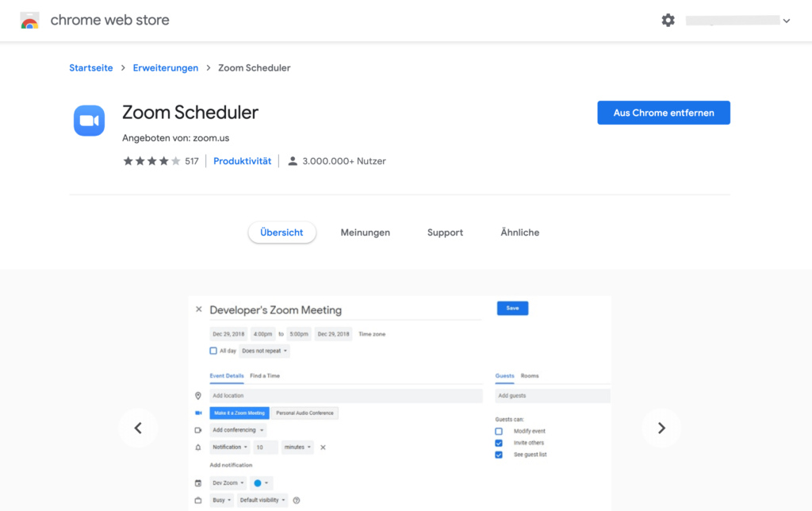Image resolution: width=812 pixels, height=511 pixels.
Task: Click the Zoom Scheduler heading
Action: (190, 113)
